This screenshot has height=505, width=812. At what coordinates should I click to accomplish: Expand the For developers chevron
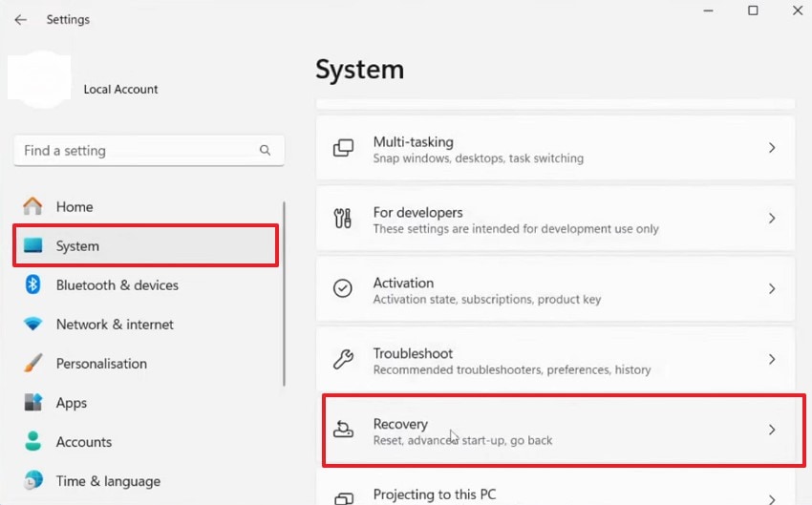(x=772, y=219)
